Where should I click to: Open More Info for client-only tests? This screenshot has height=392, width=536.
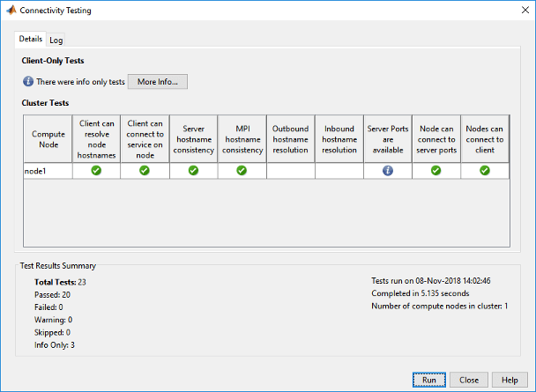point(158,82)
